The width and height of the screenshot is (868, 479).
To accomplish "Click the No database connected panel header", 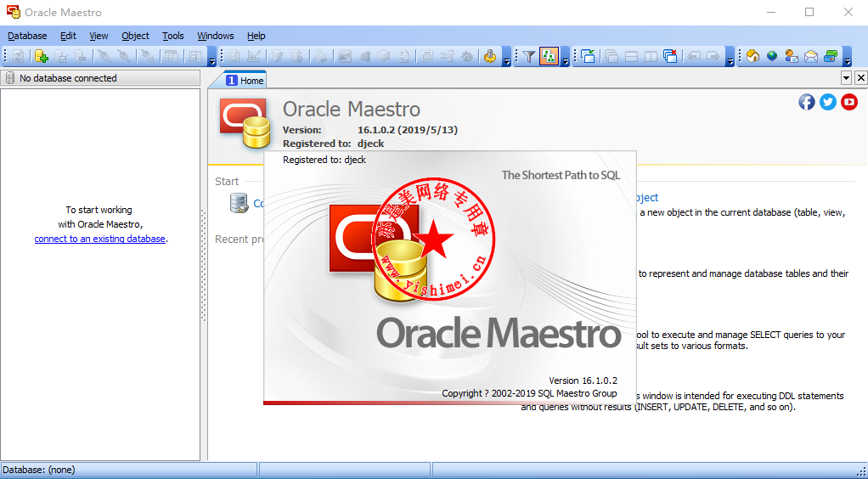I will [100, 78].
